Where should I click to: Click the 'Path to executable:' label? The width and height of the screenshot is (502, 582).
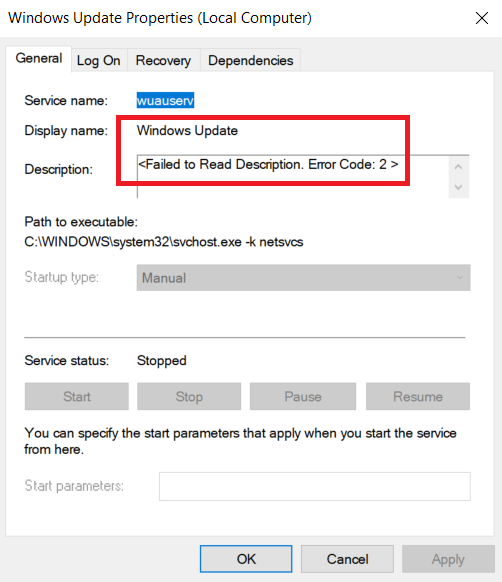(81, 222)
